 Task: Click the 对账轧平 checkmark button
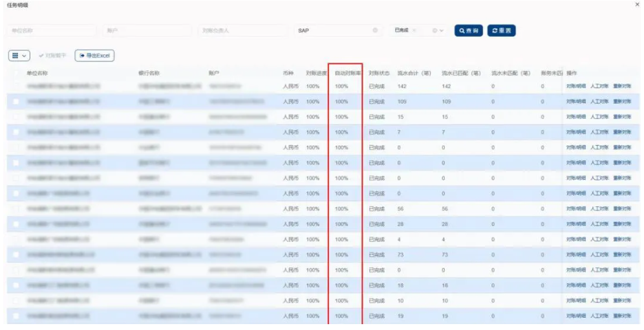(52, 56)
